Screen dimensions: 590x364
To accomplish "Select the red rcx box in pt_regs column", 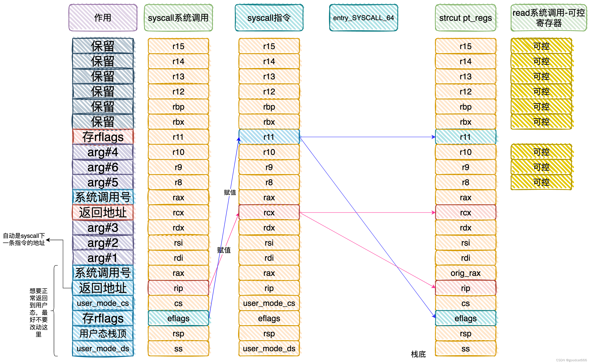I will [x=465, y=212].
